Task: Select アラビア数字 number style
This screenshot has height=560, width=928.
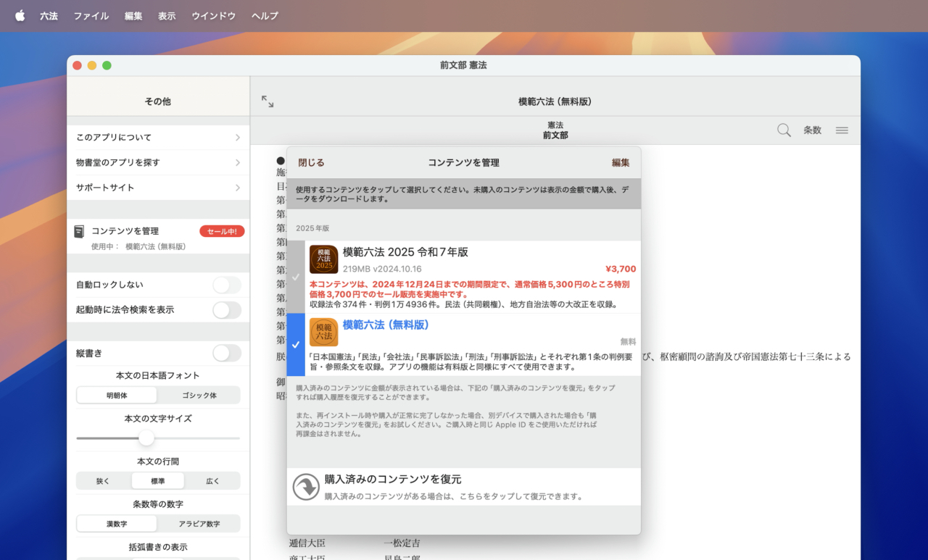Action: pos(199,524)
